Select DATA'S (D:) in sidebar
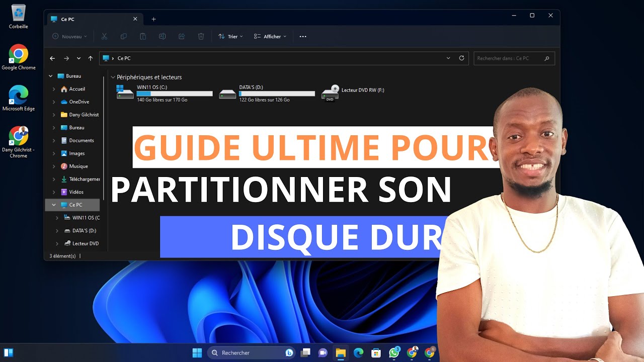This screenshot has width=644, height=362. pos(80,231)
